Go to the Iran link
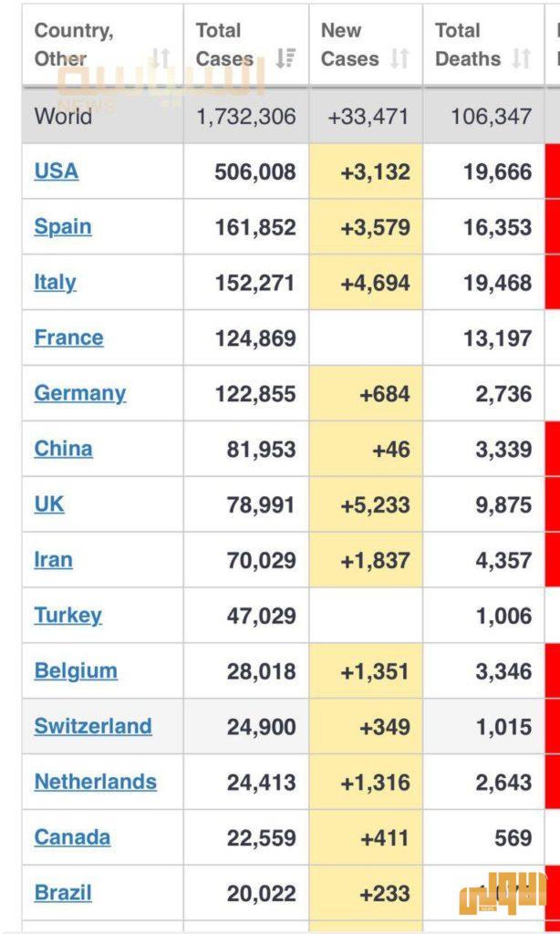The width and height of the screenshot is (560, 934). tap(53, 560)
